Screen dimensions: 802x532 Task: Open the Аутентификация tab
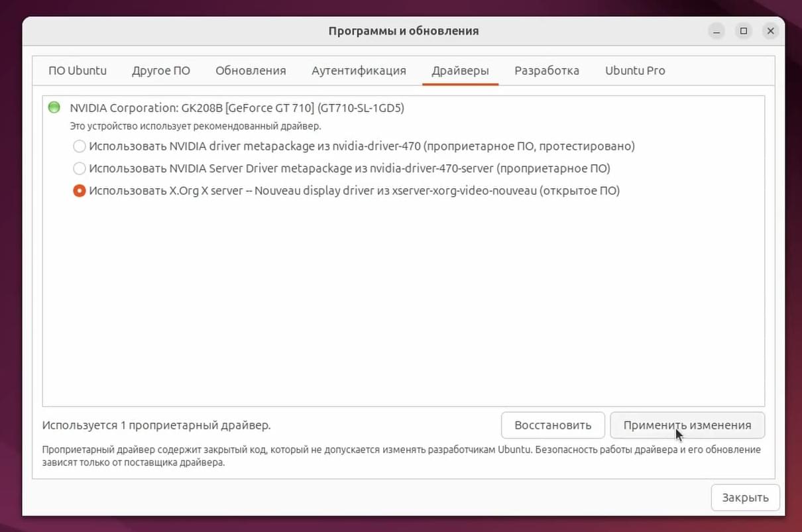[x=359, y=71]
